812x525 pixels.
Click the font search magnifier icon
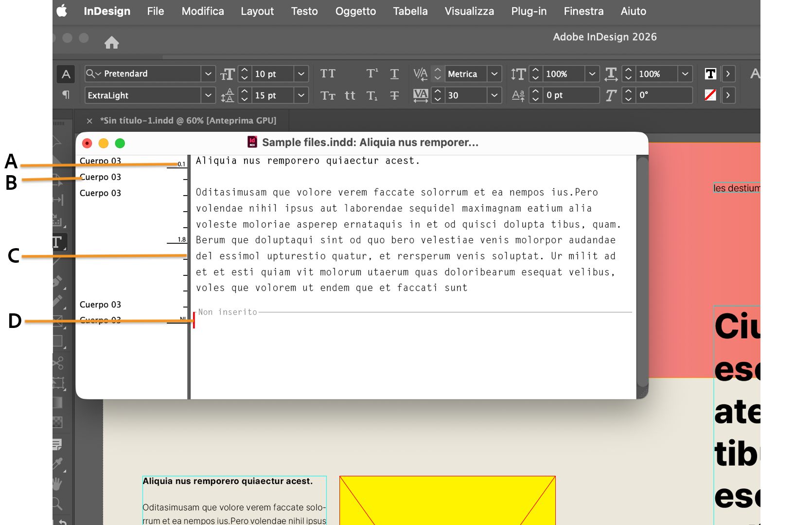(93, 73)
